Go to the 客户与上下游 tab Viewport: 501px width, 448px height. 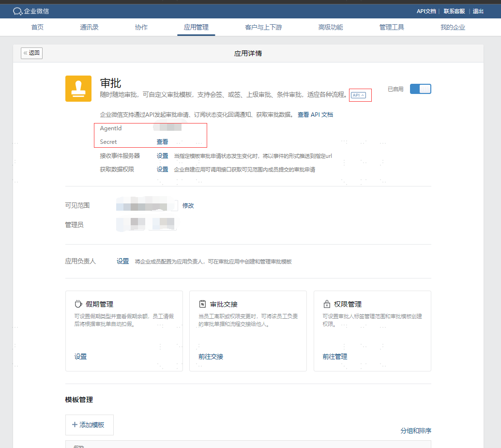point(263,27)
